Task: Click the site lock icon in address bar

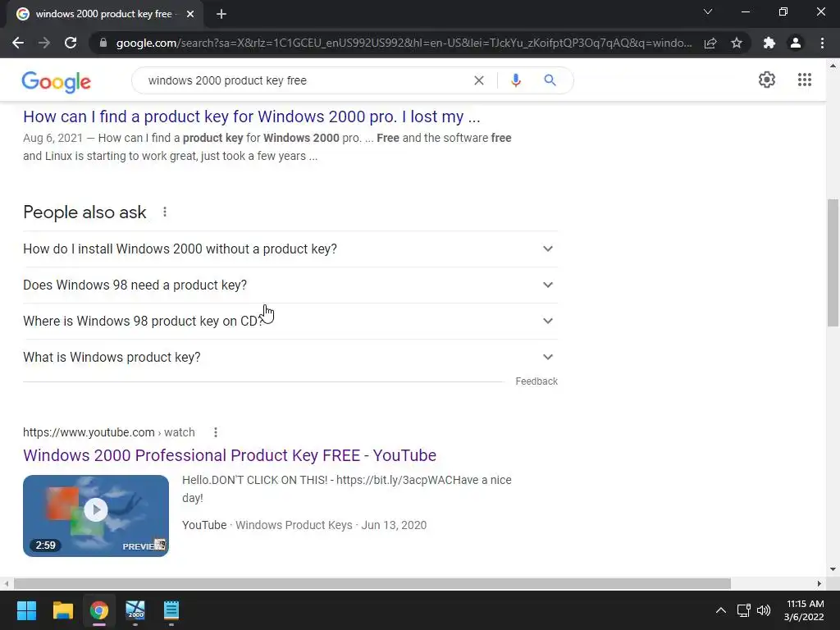Action: click(x=103, y=43)
